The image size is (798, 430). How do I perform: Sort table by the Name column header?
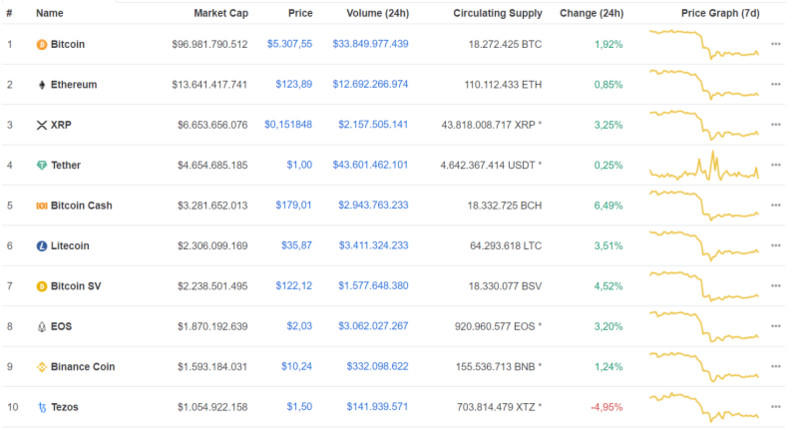click(49, 13)
